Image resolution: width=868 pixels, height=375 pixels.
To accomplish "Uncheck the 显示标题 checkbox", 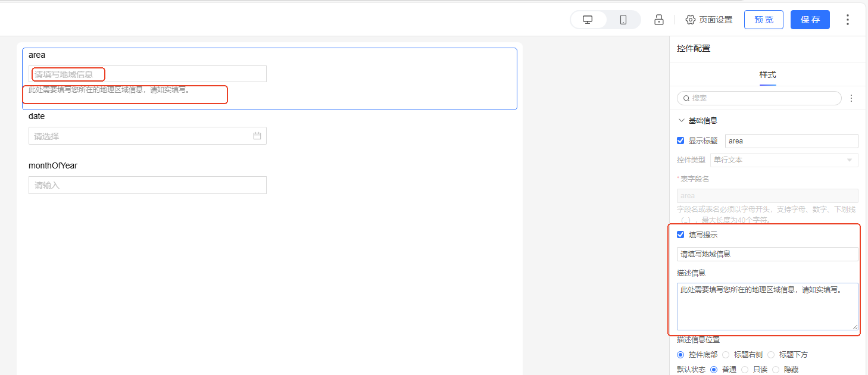I will (x=680, y=141).
